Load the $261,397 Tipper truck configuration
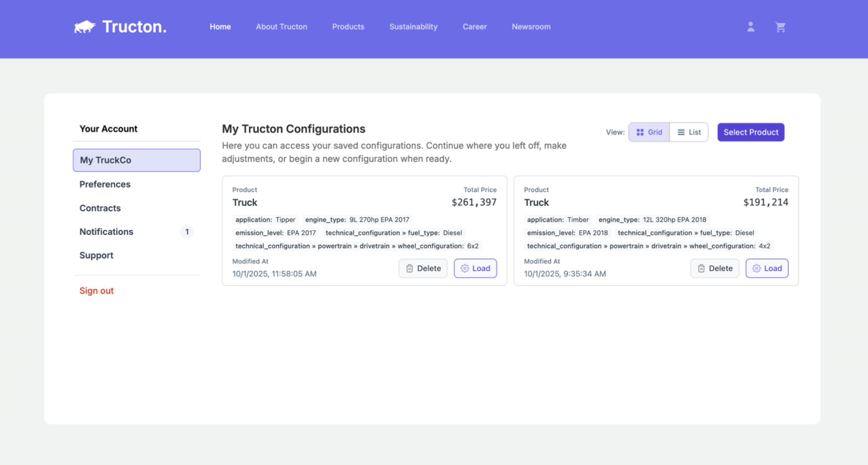868x465 pixels. pos(475,268)
